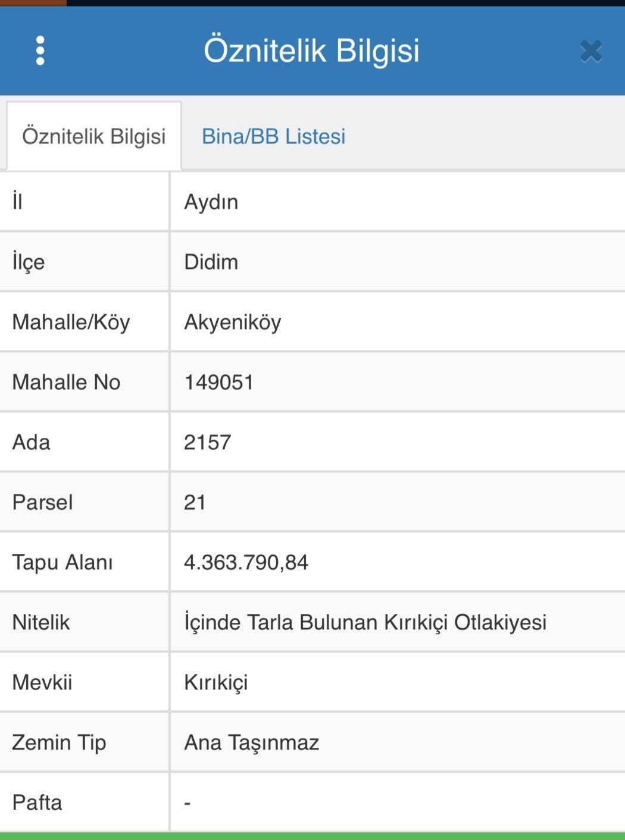
Task: Click the İlçe row label
Action: (x=29, y=262)
